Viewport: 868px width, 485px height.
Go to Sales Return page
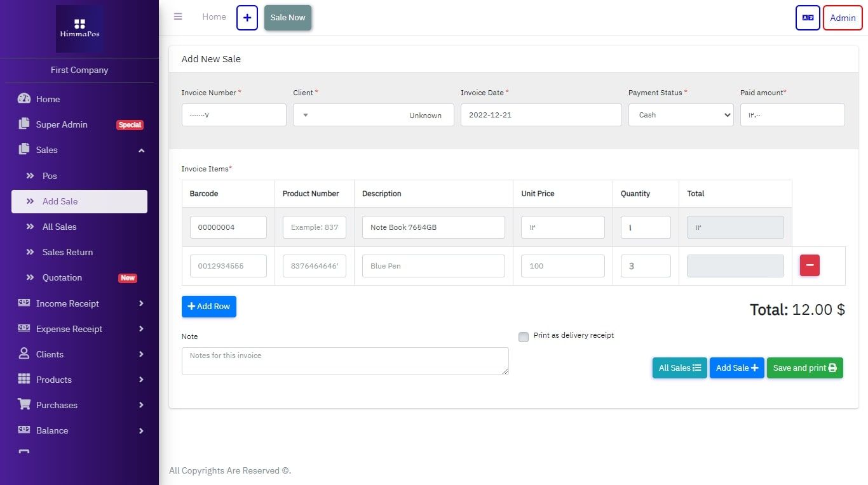coord(67,252)
